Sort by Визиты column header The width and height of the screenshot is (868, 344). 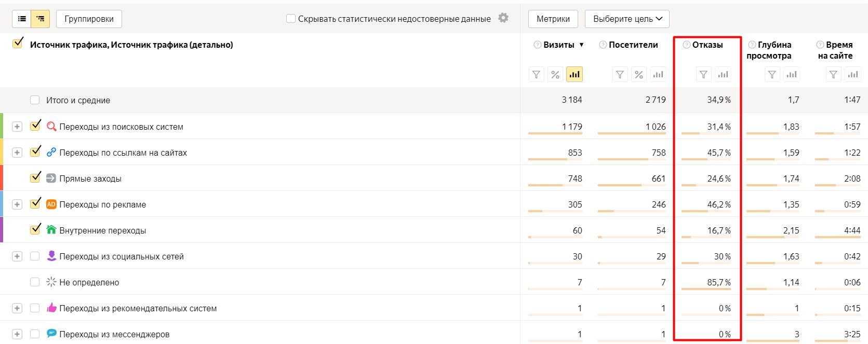click(x=558, y=45)
